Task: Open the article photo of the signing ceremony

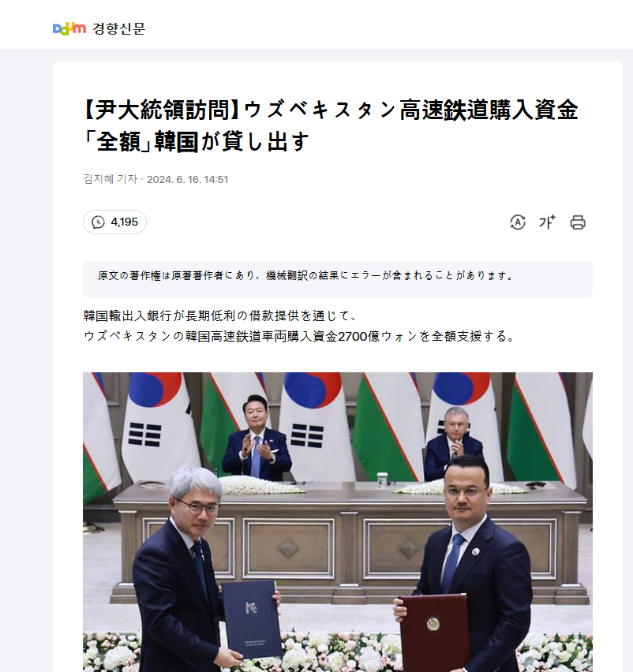Action: click(x=338, y=522)
